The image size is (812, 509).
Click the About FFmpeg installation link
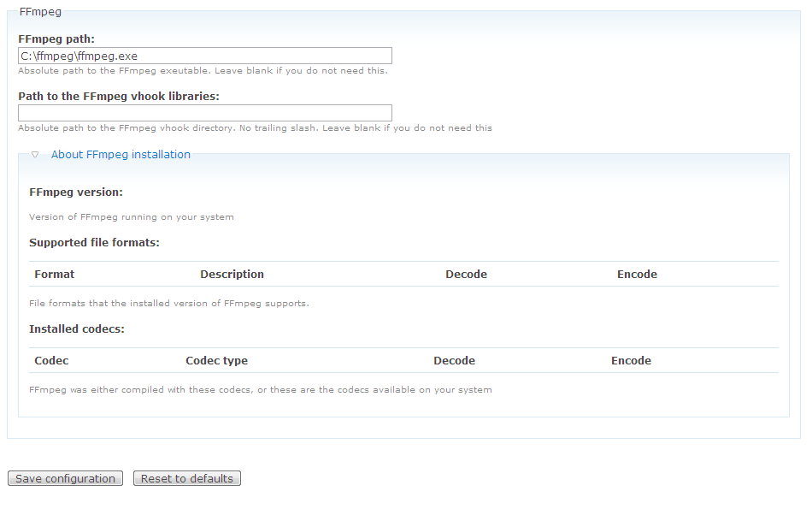121,155
